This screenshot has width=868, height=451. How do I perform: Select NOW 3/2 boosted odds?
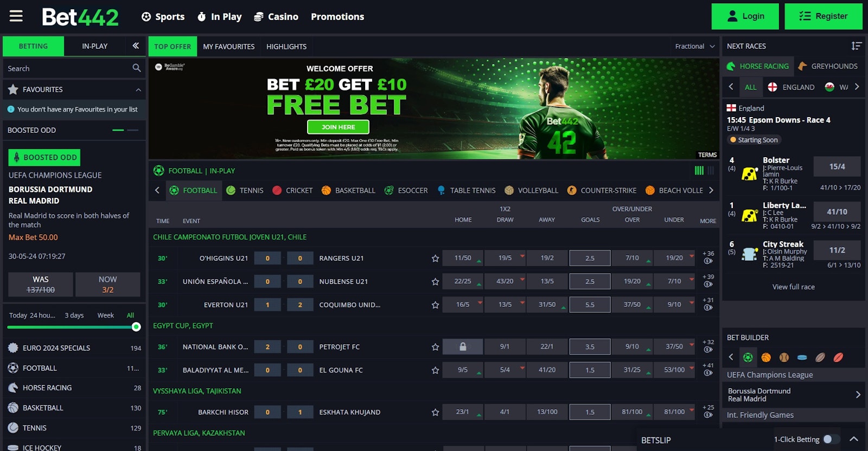point(108,285)
